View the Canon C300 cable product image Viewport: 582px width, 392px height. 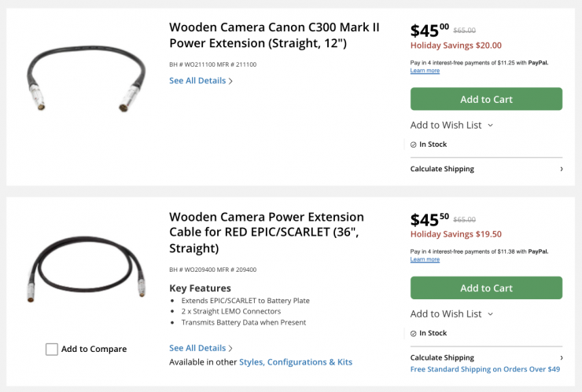coord(86,79)
